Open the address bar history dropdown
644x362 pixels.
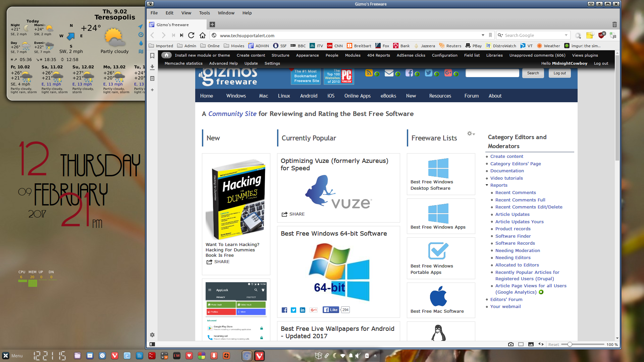[483, 35]
